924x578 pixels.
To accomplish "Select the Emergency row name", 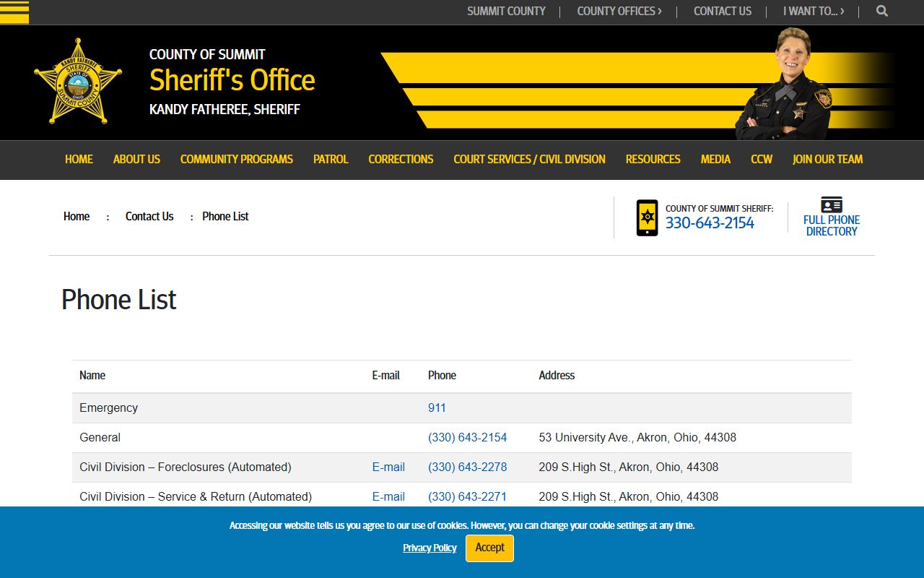I will [108, 407].
